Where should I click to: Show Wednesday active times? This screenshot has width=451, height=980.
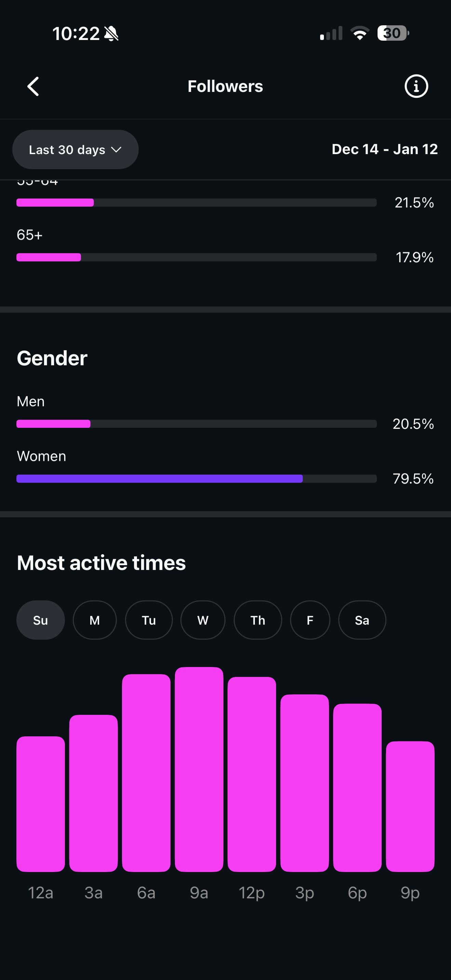(203, 620)
